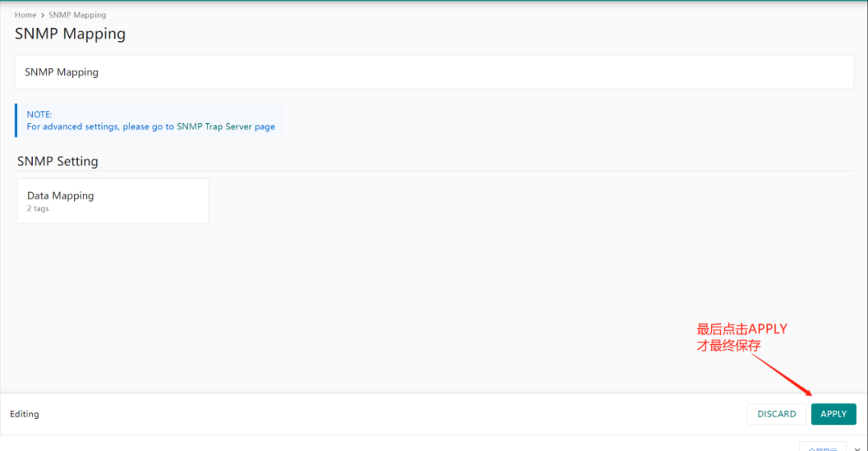Click the teal strip at the page top
The height and width of the screenshot is (451, 868).
tap(434, 1)
